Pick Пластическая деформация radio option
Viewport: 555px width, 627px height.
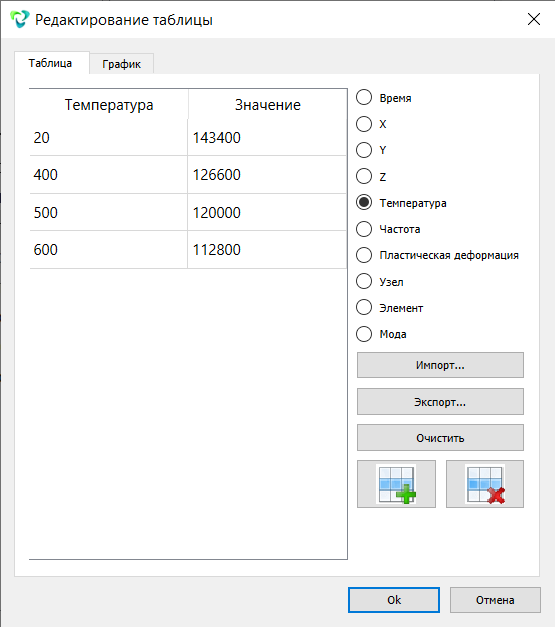pyautogui.click(x=364, y=255)
